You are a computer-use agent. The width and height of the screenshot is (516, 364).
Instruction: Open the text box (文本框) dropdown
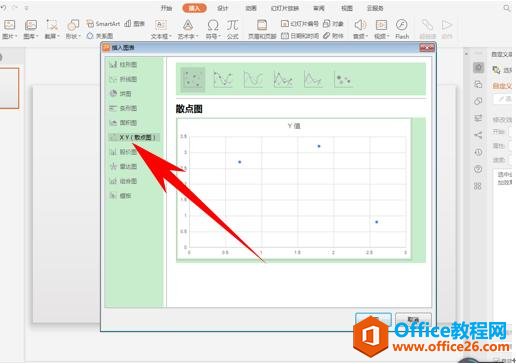click(x=161, y=29)
